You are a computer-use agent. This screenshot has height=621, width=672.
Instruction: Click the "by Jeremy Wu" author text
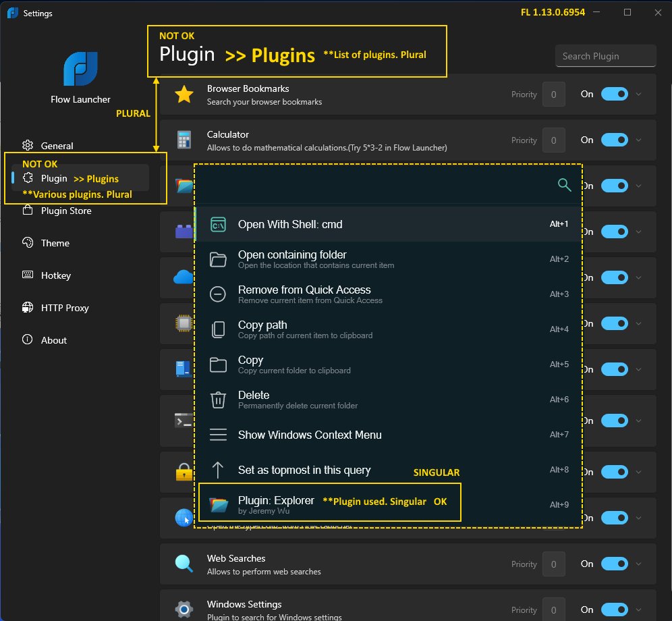pos(264,511)
